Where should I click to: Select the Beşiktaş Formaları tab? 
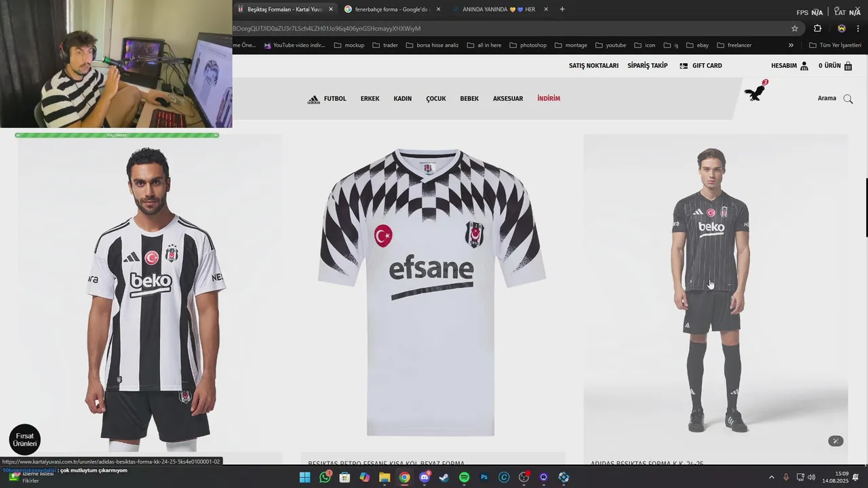click(285, 9)
